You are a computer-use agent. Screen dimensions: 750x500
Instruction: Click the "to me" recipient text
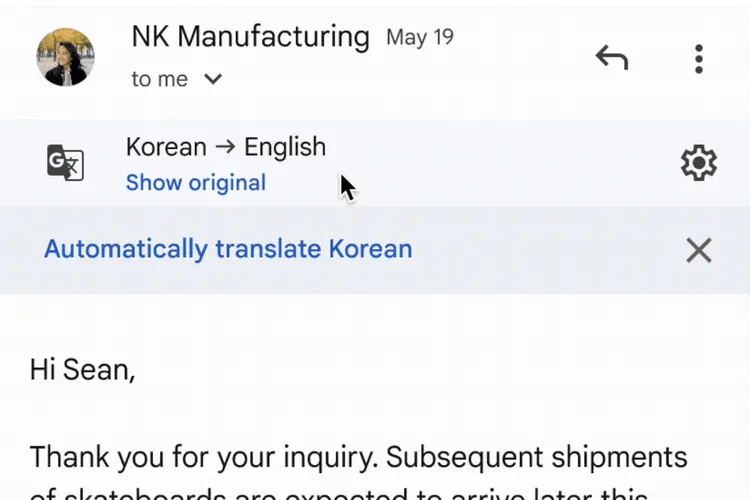click(x=160, y=80)
